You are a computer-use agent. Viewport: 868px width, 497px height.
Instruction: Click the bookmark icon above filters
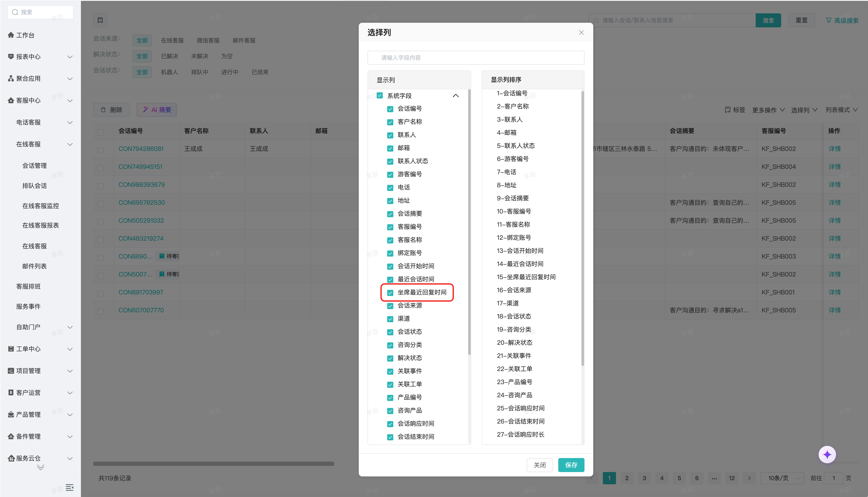coord(100,20)
